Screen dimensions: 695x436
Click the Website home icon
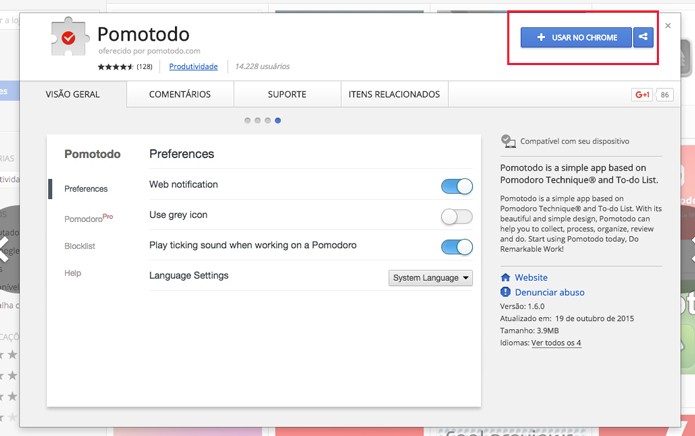505,277
